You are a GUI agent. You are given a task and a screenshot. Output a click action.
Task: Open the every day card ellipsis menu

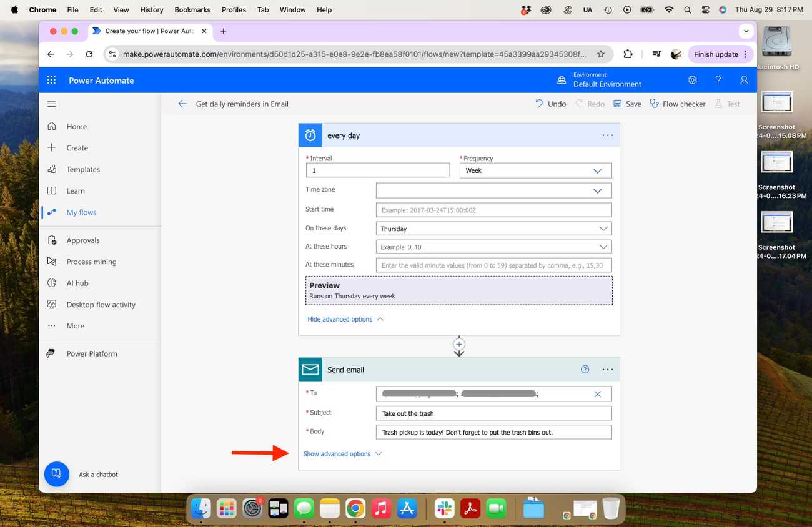[608, 135]
